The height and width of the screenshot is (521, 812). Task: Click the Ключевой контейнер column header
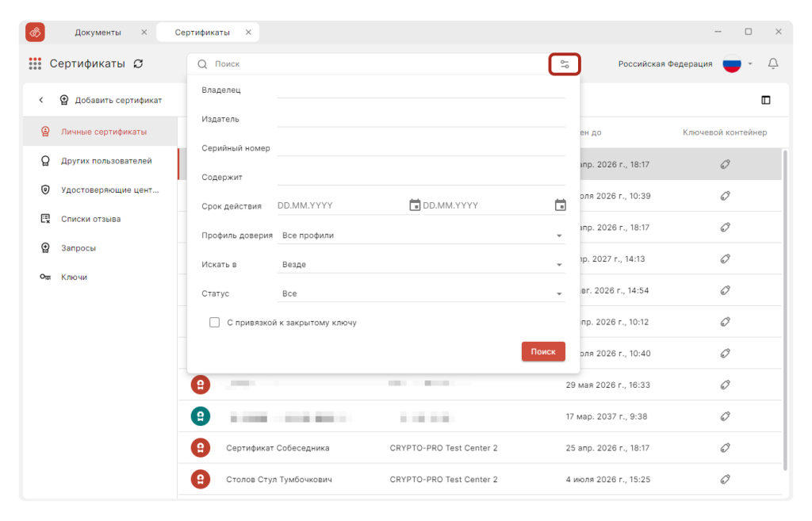(x=725, y=132)
